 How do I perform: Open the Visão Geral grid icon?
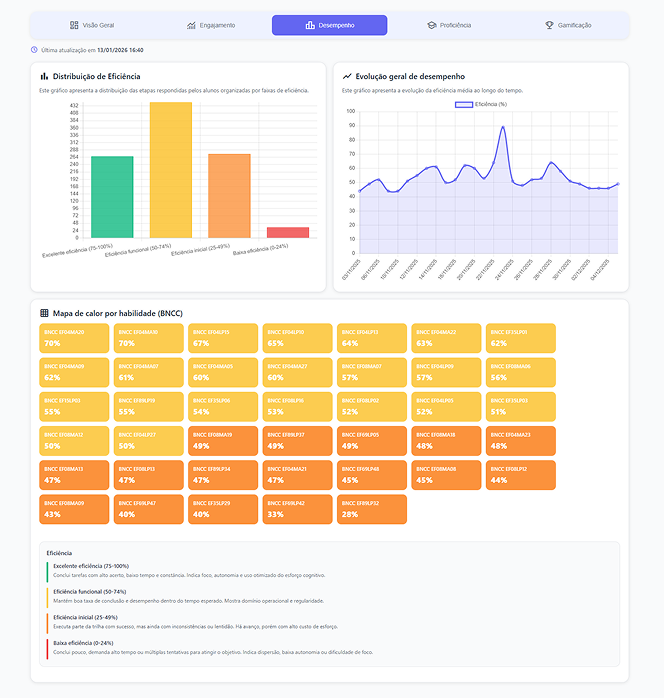point(74,25)
